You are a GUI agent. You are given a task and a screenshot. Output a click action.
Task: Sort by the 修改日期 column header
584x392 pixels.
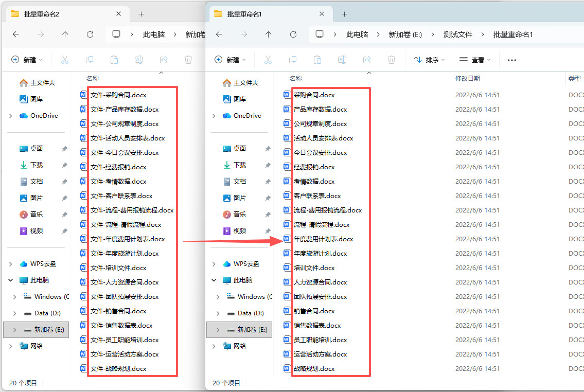point(467,79)
